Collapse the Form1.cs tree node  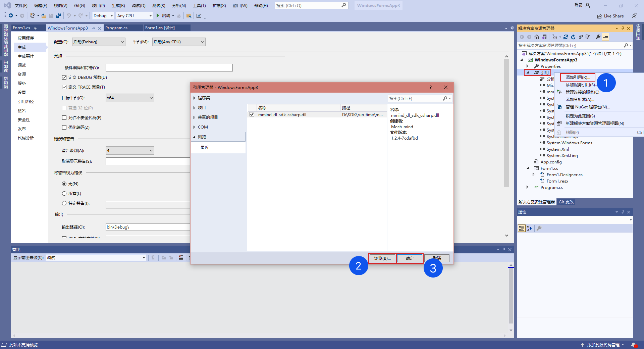(x=528, y=168)
